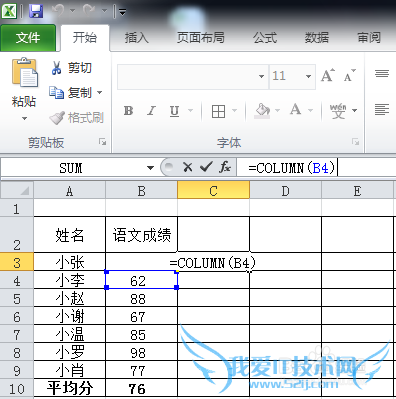Viewport: 396px width, 399px height.
Task: Select highlighted column C header
Action: click(213, 191)
